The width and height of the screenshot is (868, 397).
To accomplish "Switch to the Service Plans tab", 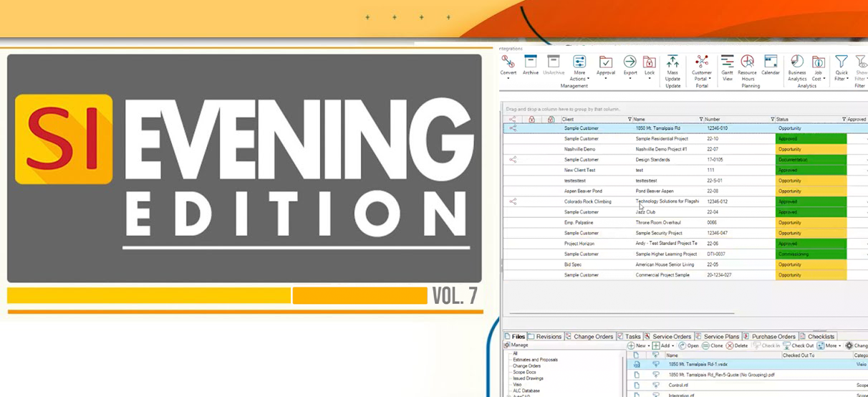I will point(718,336).
